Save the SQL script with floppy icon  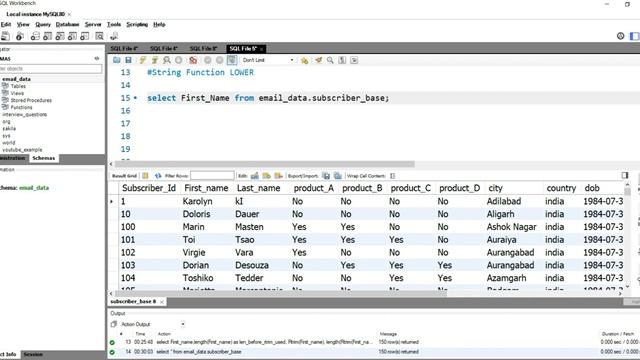(x=128, y=60)
